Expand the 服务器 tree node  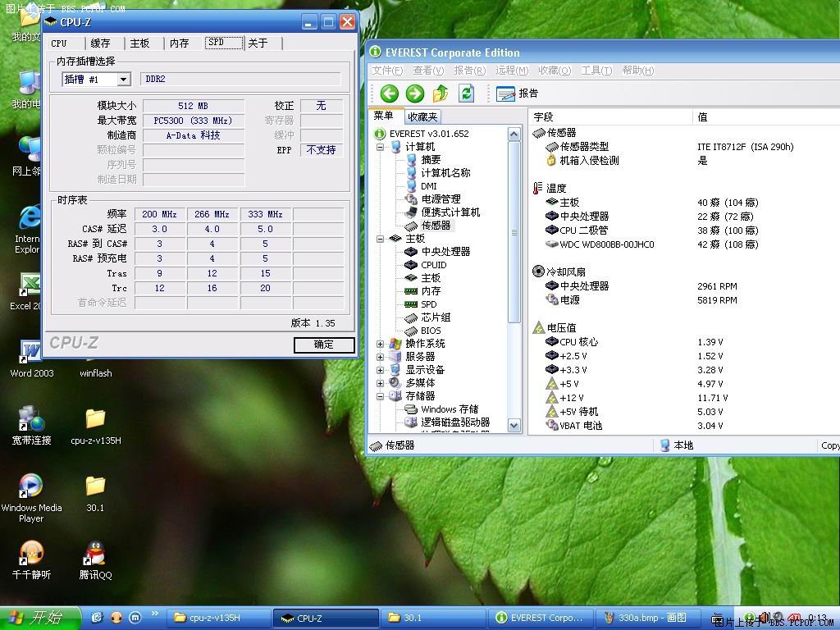380,357
